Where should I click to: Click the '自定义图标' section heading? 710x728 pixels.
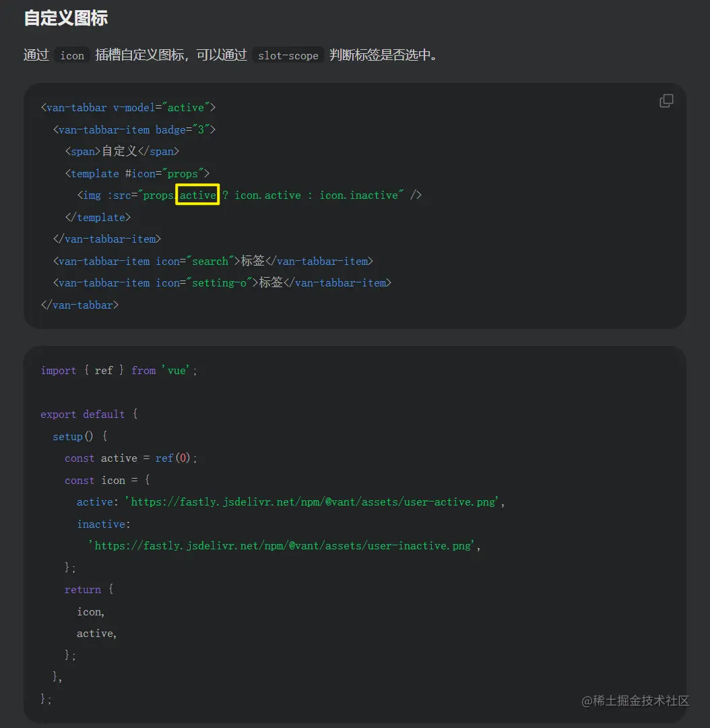(x=65, y=18)
